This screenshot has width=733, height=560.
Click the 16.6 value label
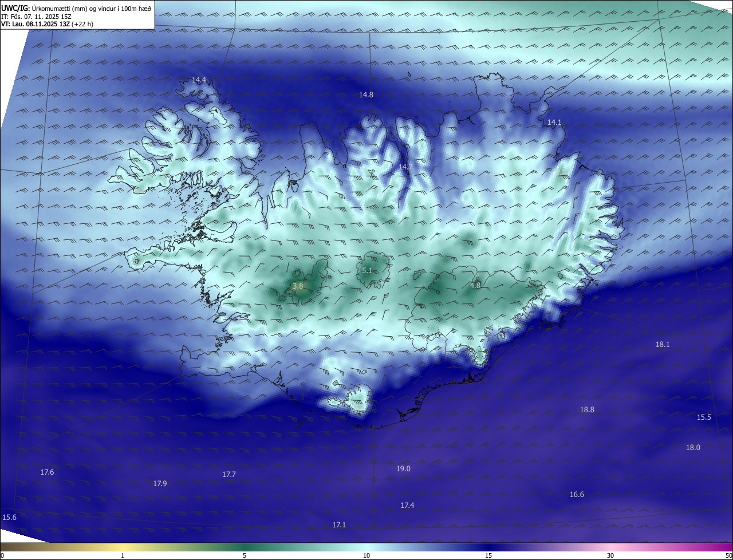(x=577, y=495)
